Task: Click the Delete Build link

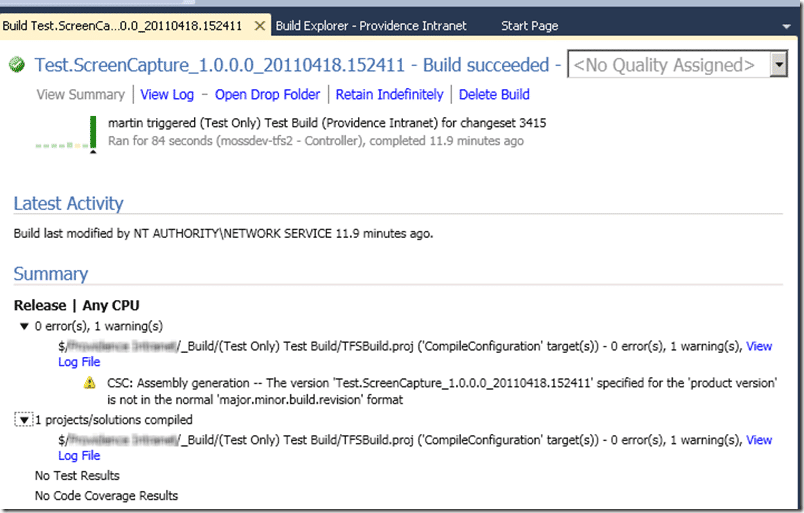Action: point(494,94)
